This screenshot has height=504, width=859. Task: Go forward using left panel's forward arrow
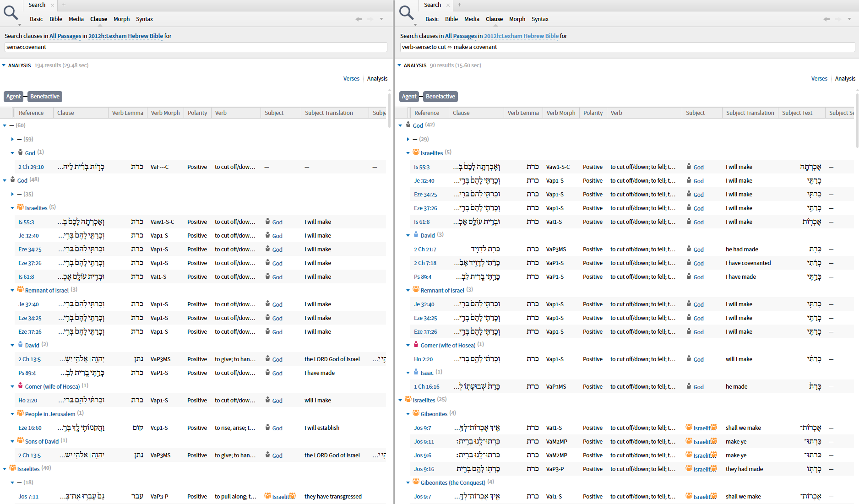[x=370, y=19]
